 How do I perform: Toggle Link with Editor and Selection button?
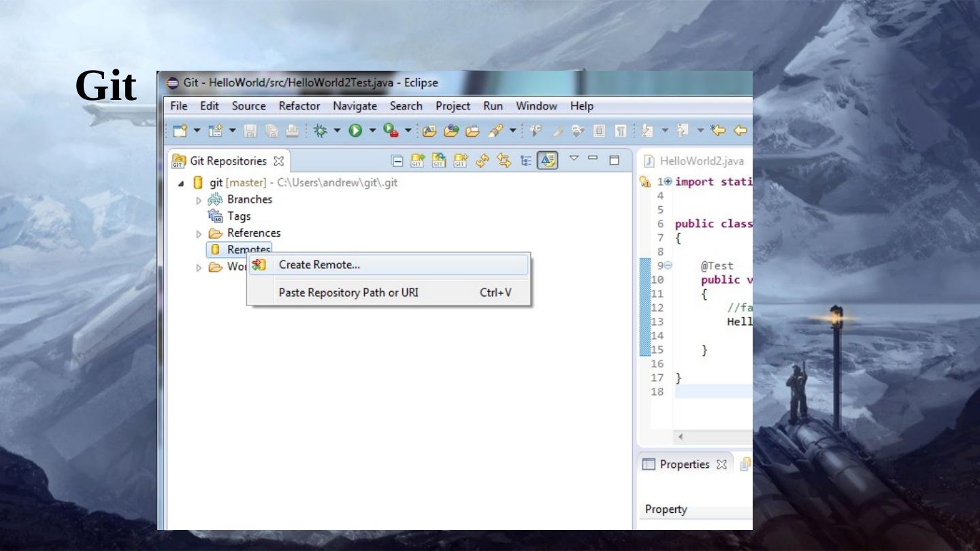coord(504,161)
